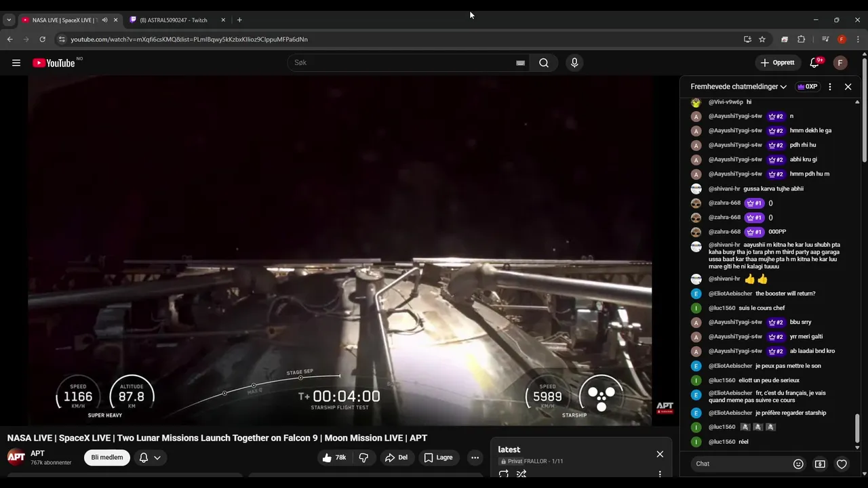This screenshot has width=868, height=488.
Task: Start voice search with the microphone
Action: 574,63
